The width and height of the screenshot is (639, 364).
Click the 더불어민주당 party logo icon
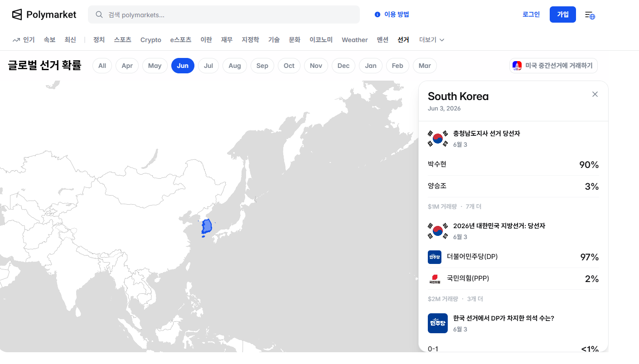435,257
